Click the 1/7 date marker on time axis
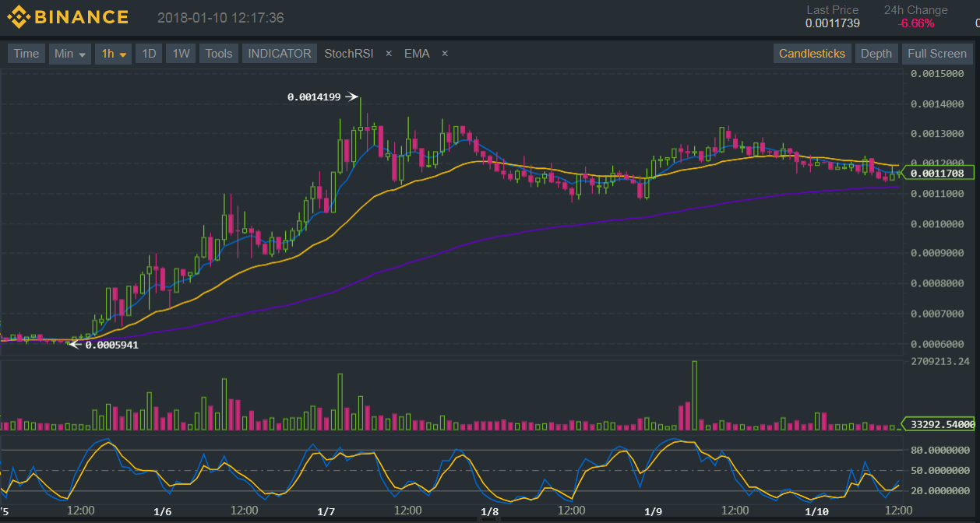The height and width of the screenshot is (523, 980). pyautogui.click(x=326, y=511)
